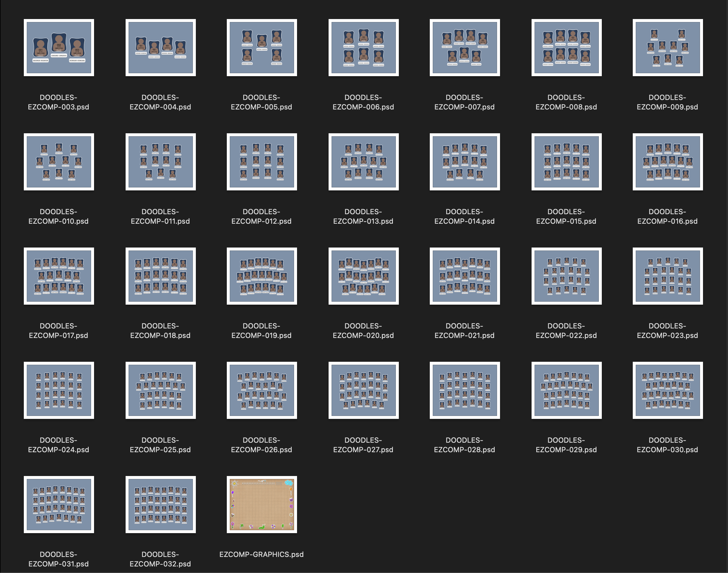Screen dimensions: 728x573
Task: Click the DOODLES-EZCOMP-007.psd thumbnail
Action: coord(465,48)
